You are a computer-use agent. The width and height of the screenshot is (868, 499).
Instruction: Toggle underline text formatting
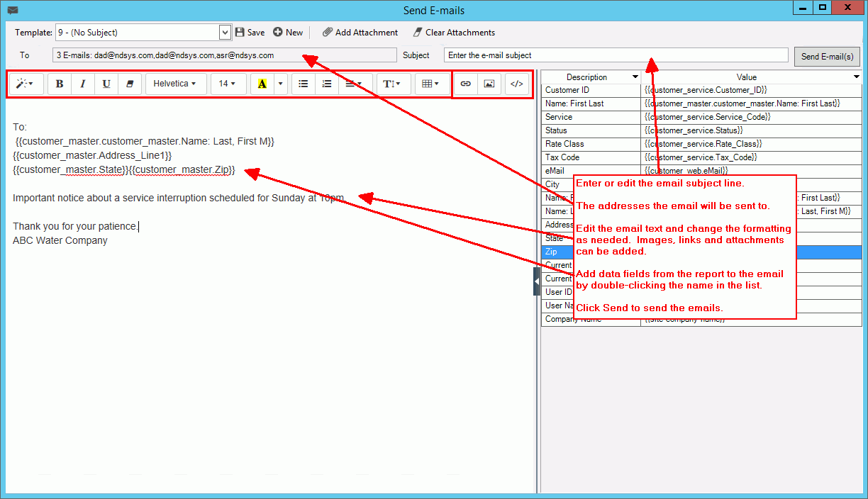coord(106,84)
